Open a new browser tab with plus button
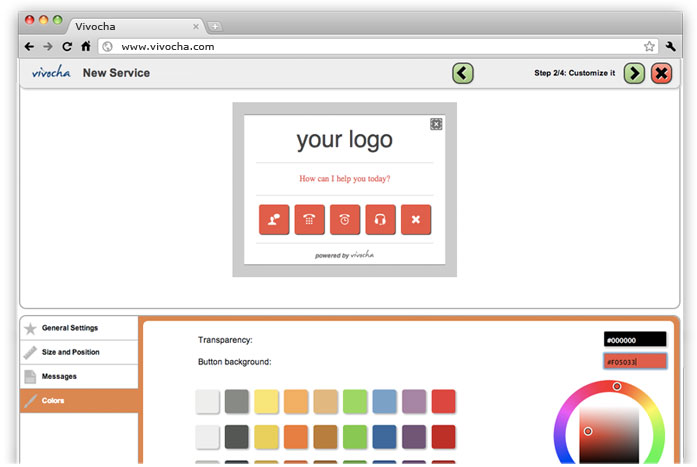 click(x=215, y=27)
